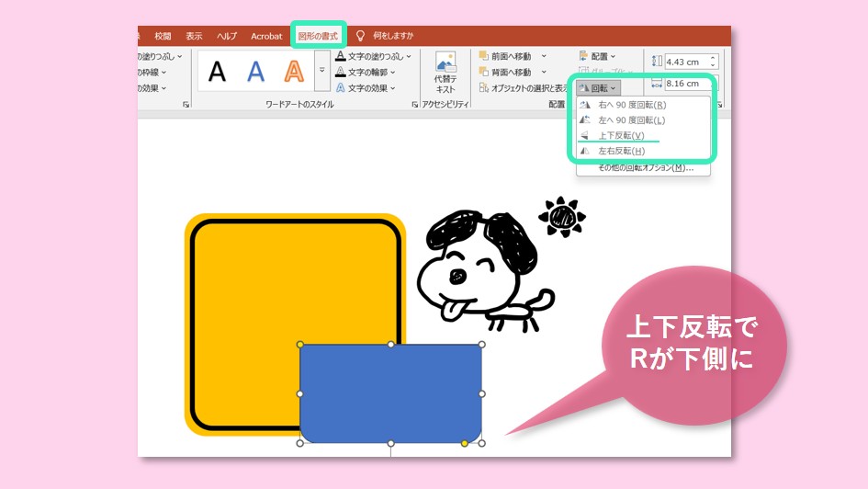Screen dimensions: 868x489
Task: Open the WordArt styles dialog launcher
Action: pos(414,104)
